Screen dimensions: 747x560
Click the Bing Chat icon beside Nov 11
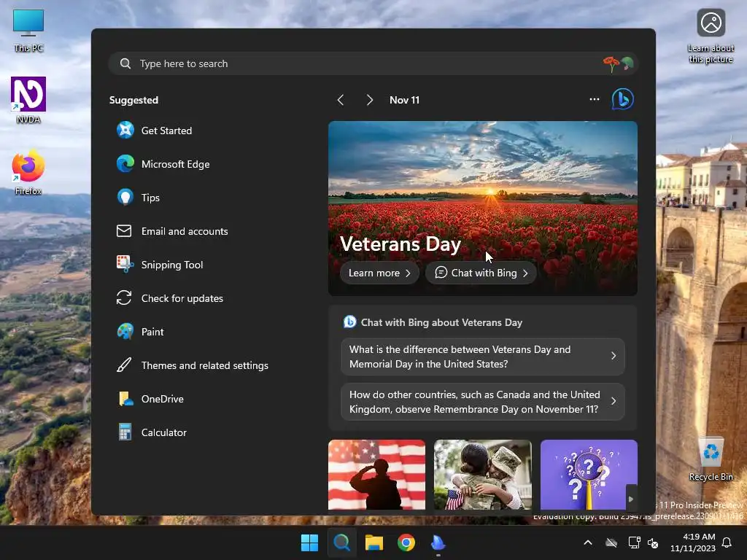point(622,99)
